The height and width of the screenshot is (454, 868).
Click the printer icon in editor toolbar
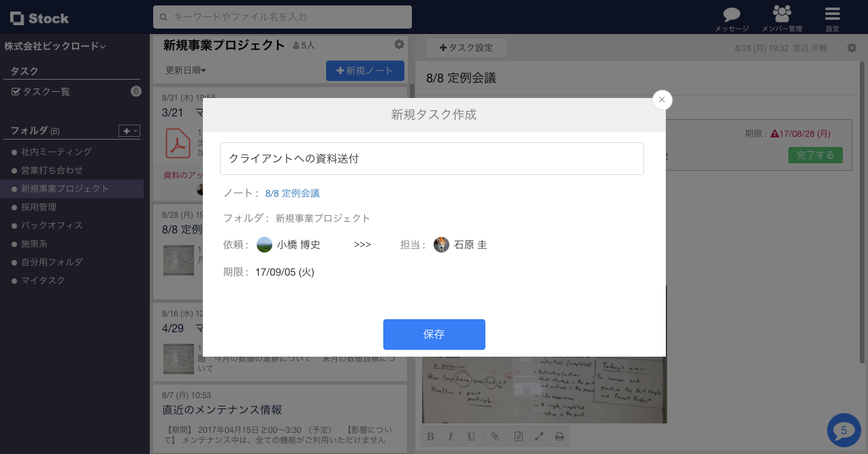point(559,436)
